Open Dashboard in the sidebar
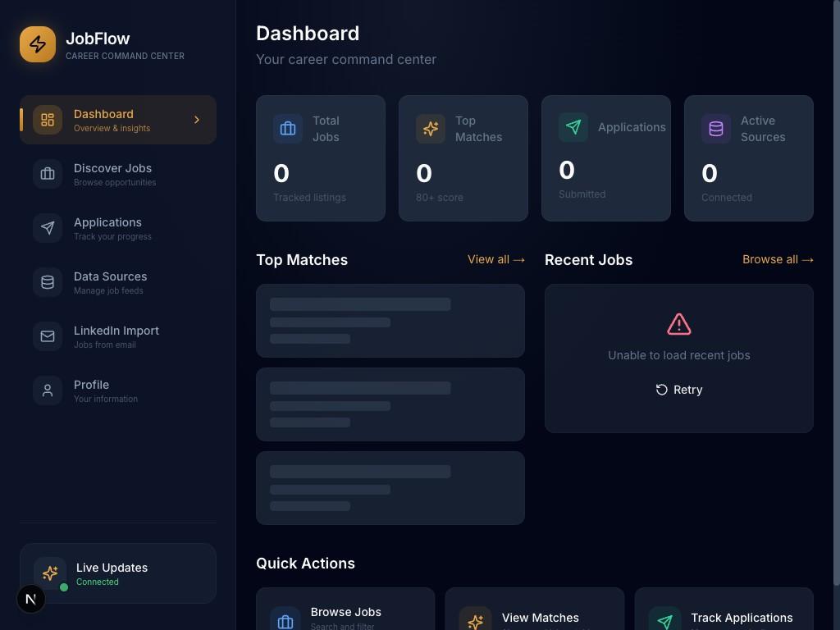 pos(118,120)
